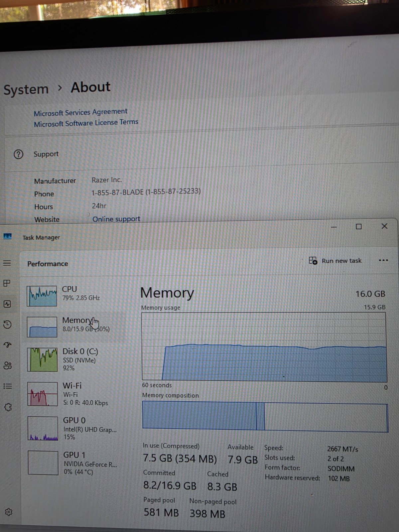Screen dimensions: 399x532
Task: Open the three-dot more options menu
Action: click(x=383, y=260)
